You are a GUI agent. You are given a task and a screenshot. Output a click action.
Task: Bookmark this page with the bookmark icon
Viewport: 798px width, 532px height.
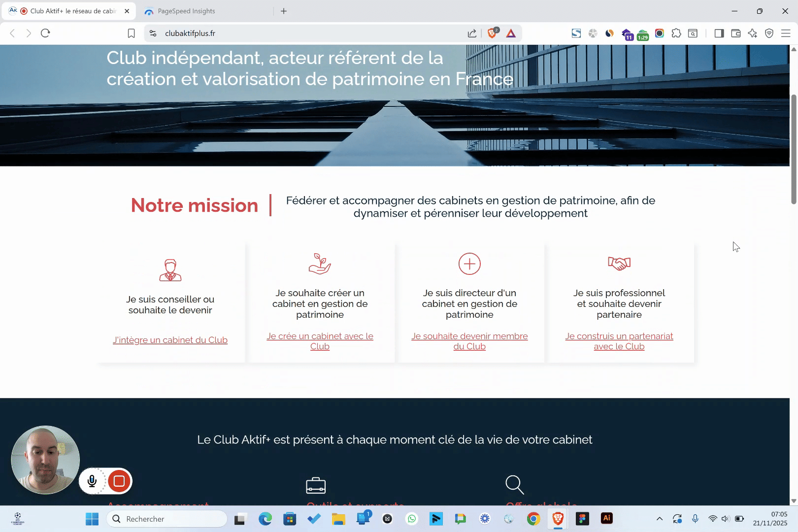tap(131, 33)
